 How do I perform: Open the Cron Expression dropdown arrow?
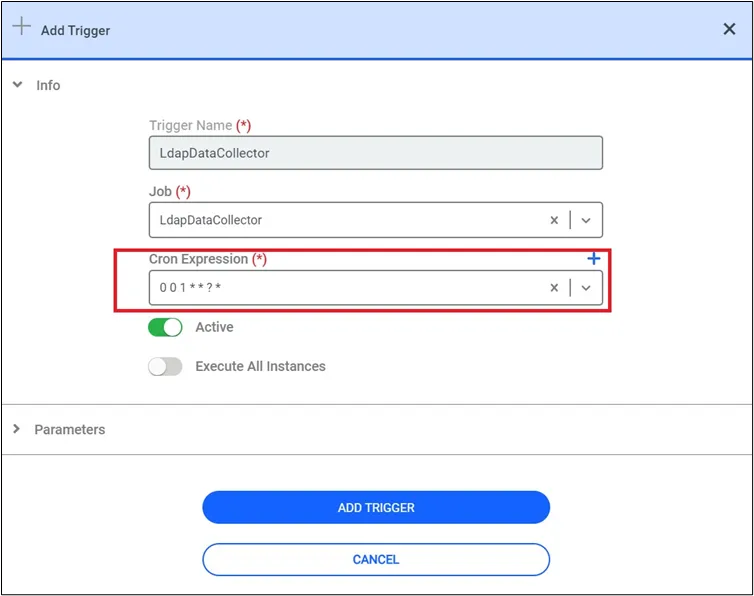click(x=586, y=288)
